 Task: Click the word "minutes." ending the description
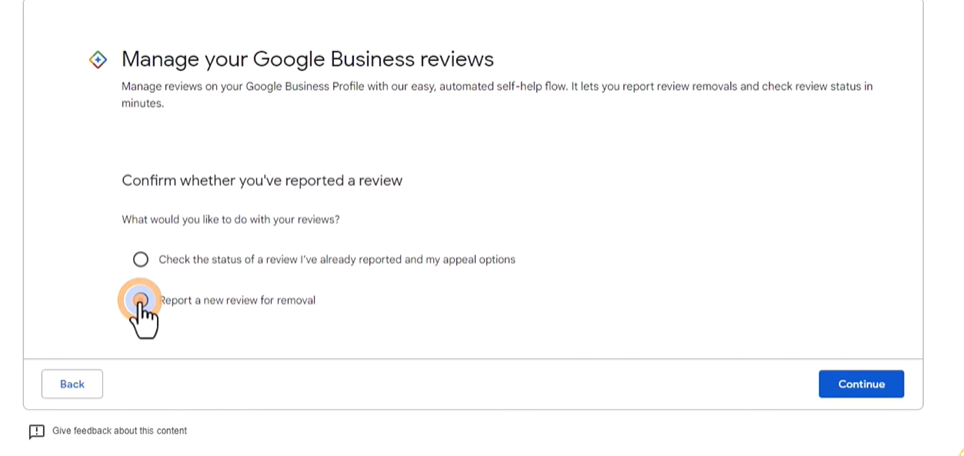(143, 103)
